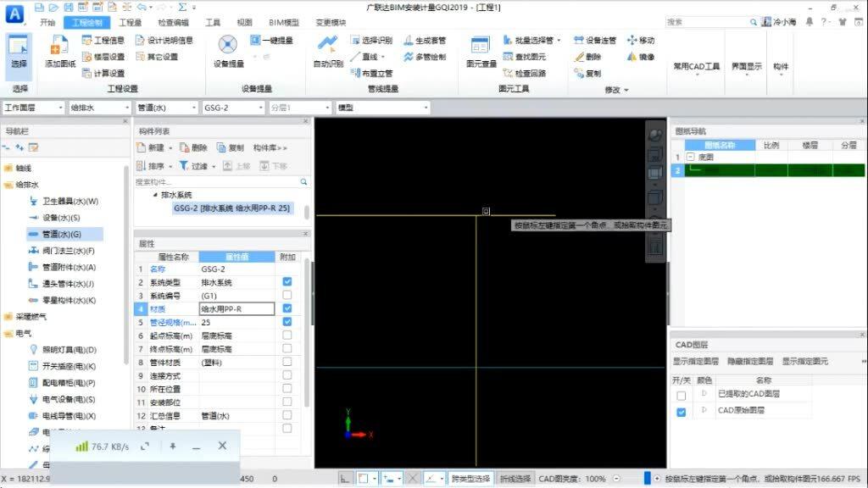Click 折线选择 in status bar
The height and width of the screenshot is (488, 868).
515,479
